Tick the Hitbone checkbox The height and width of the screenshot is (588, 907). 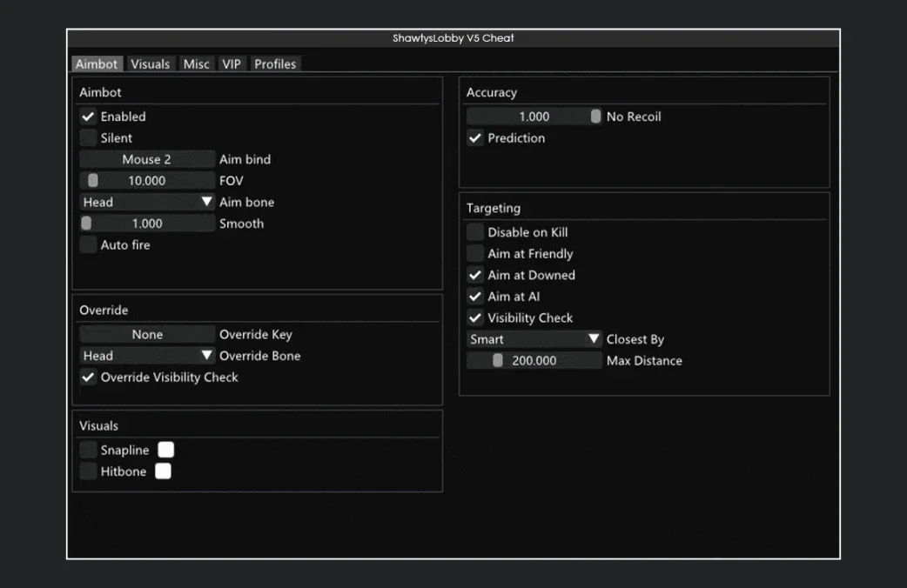[88, 471]
